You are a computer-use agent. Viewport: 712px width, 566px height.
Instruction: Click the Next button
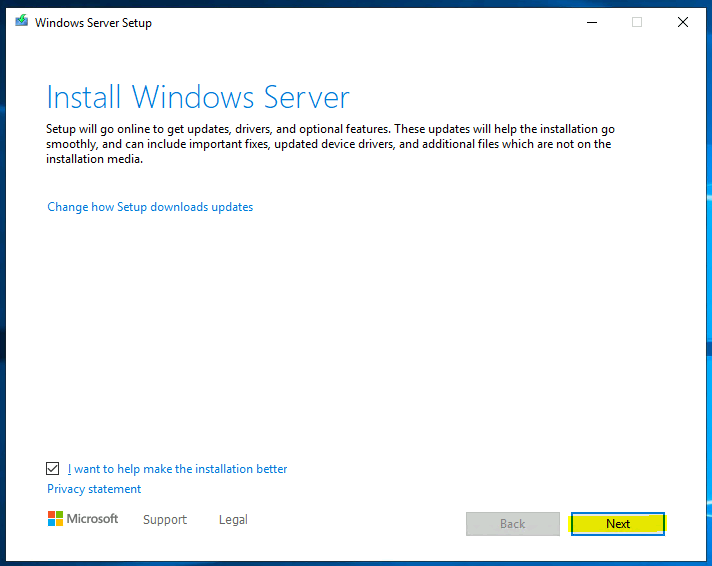point(618,524)
